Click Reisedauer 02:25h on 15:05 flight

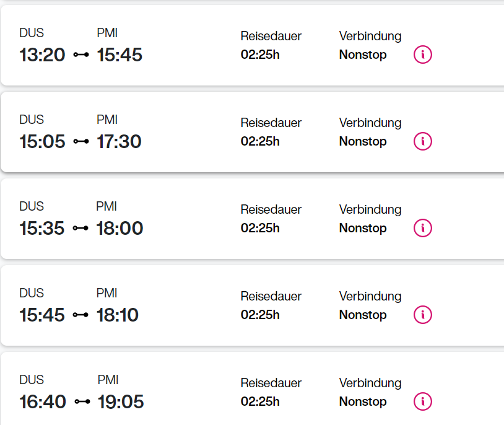pyautogui.click(x=260, y=141)
